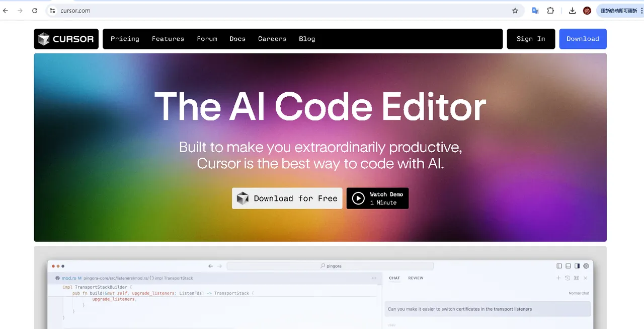Viewport: 644px width, 329px height.
Task: Click the relaunch to update button
Action: click(x=620, y=11)
